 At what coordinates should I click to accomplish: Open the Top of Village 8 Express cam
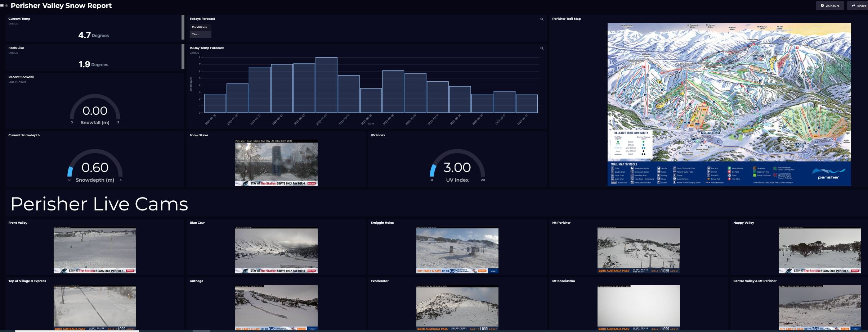point(95,308)
